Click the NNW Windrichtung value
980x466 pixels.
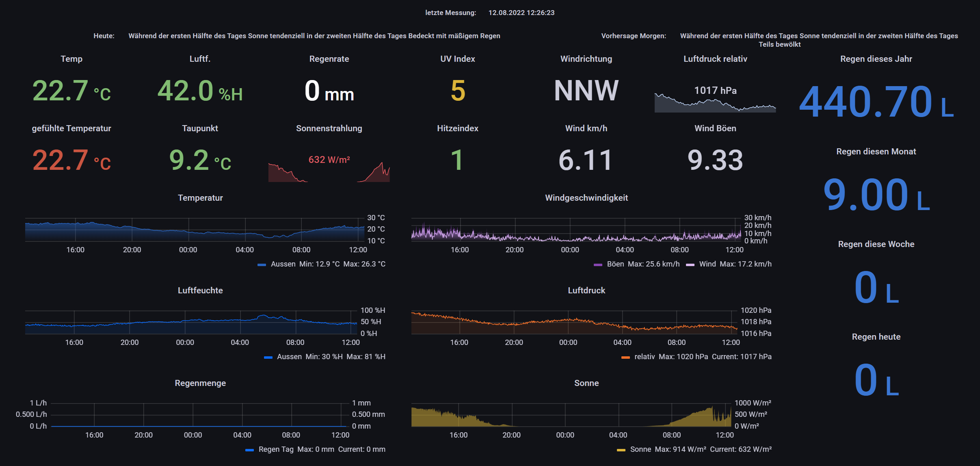pos(586,91)
